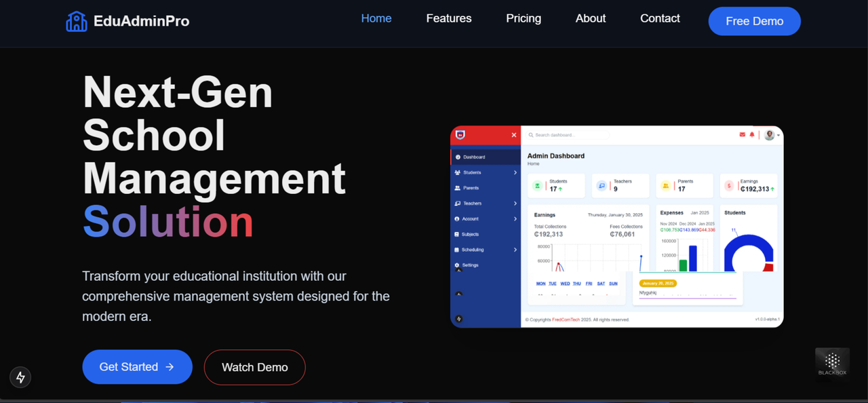Image resolution: width=868 pixels, height=403 pixels.
Task: Select the Dashboard item in the sidebar
Action: coord(486,157)
